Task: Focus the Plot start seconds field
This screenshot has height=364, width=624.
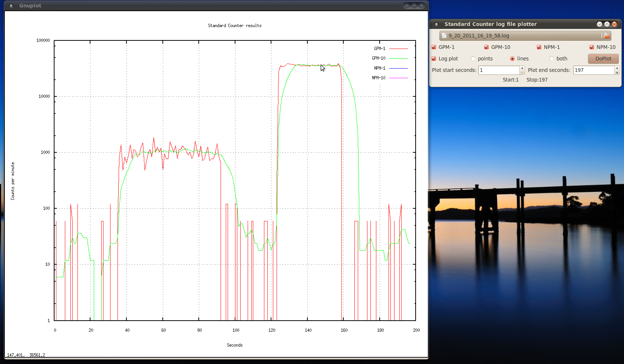Action: pyautogui.click(x=499, y=70)
